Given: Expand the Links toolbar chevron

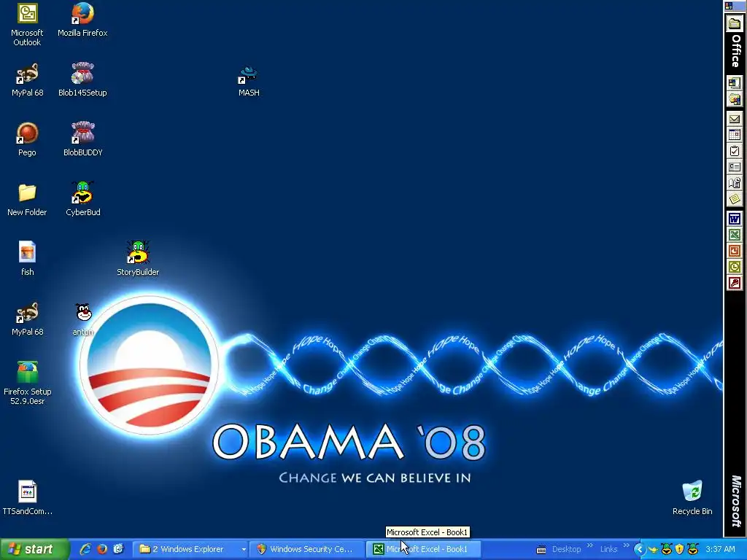Looking at the screenshot, I should [626, 545].
